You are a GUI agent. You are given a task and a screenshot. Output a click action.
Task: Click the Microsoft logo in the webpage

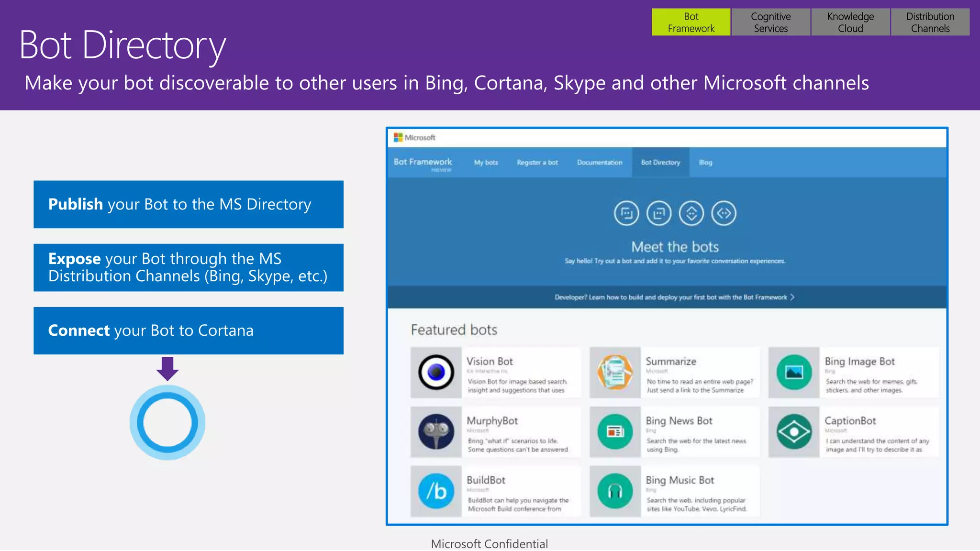point(414,138)
